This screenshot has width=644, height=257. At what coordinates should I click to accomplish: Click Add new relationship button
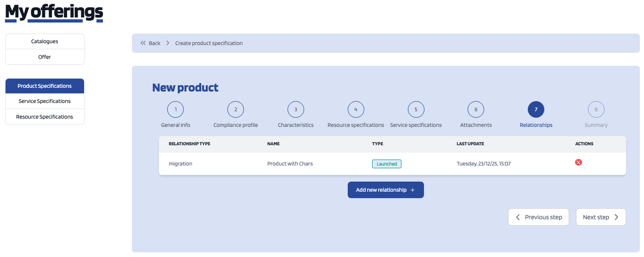(385, 190)
